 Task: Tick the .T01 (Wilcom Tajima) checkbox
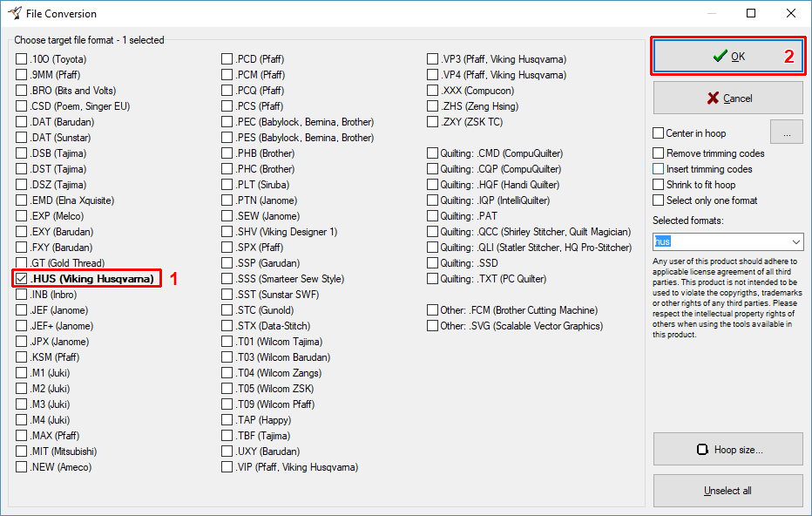point(227,342)
